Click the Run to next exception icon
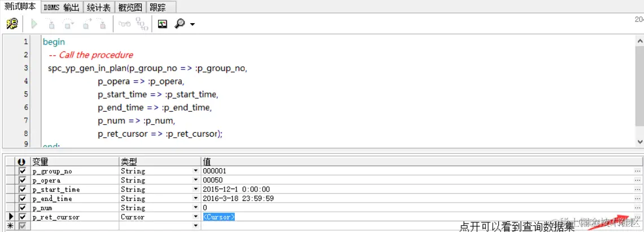The image size is (644, 232). [x=102, y=25]
